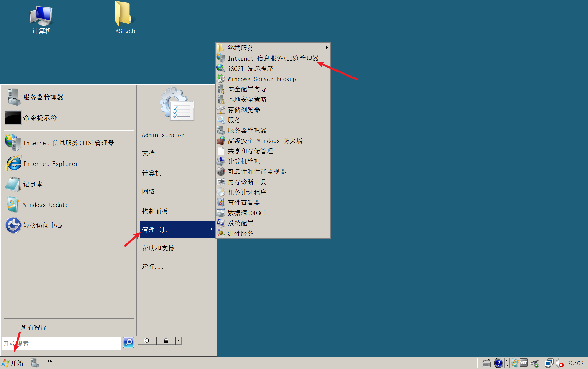Open the Internet Explorer icon
The height and width of the screenshot is (369, 588).
click(x=13, y=164)
